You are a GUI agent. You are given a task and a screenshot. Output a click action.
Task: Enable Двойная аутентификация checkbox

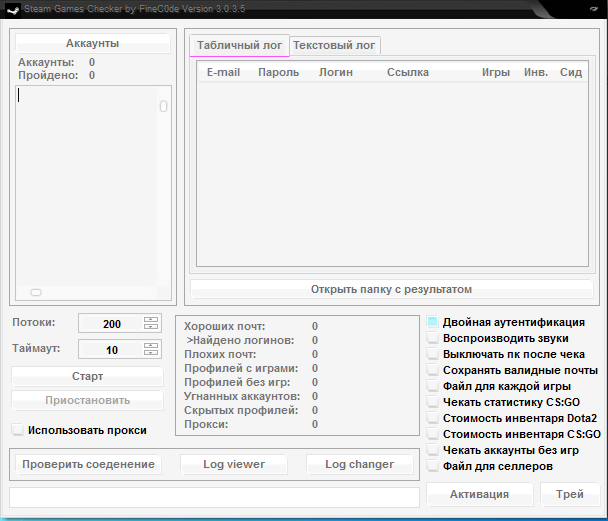click(432, 322)
